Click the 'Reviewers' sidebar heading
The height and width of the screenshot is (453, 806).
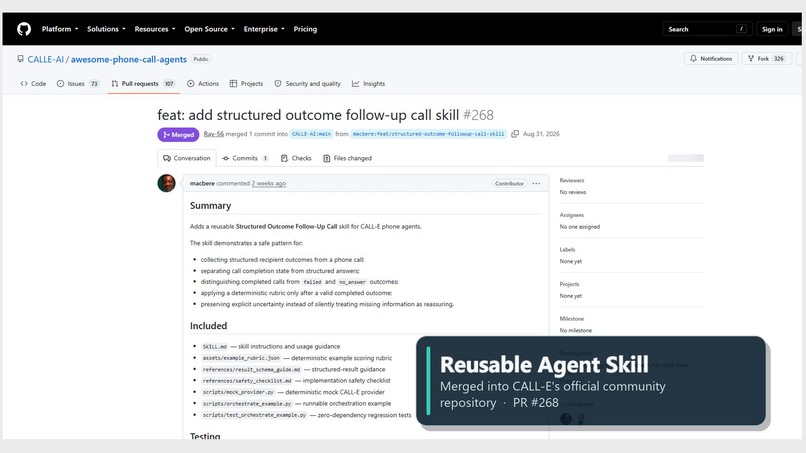click(x=572, y=180)
